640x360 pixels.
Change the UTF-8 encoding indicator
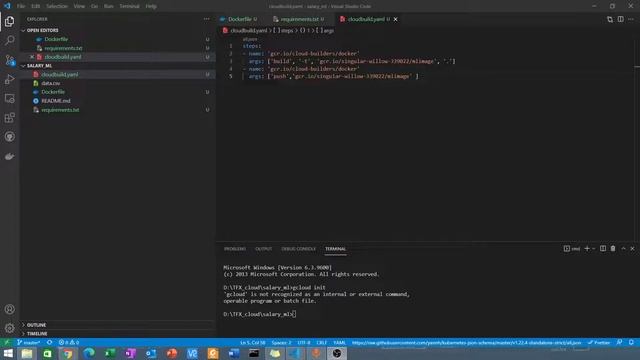304,342
